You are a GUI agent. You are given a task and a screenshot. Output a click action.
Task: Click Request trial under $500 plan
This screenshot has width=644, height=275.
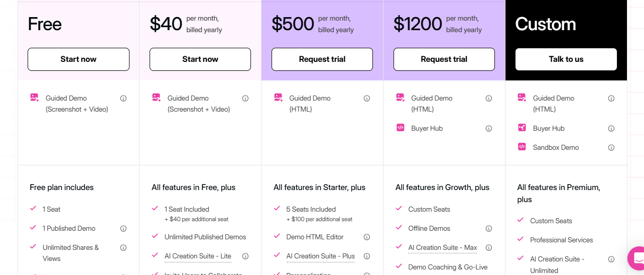[x=322, y=59]
